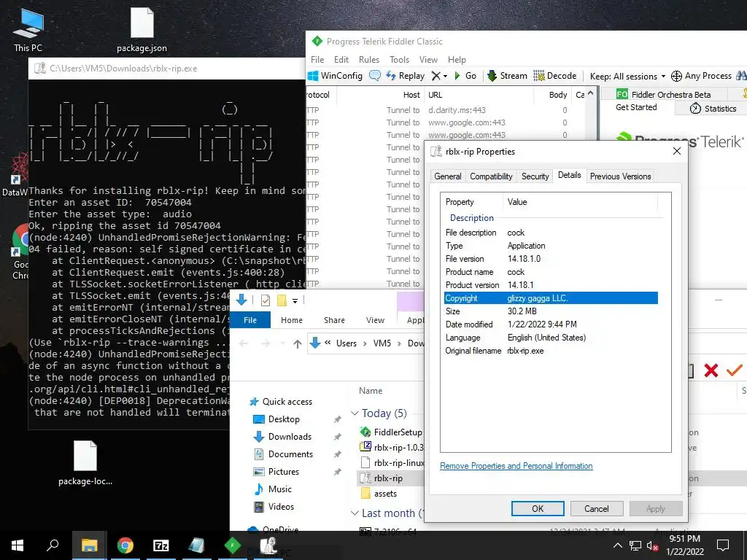Switch to Security tab in Properties

(535, 176)
